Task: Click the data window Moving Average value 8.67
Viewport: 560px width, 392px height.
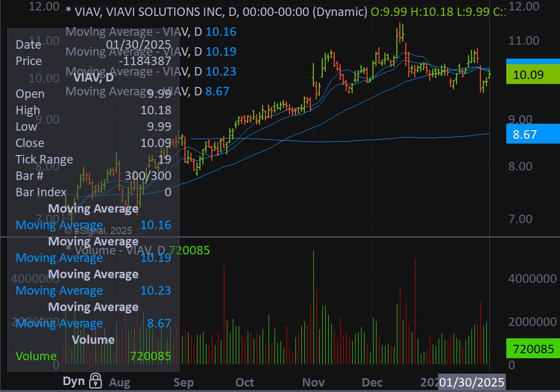Action: coord(159,323)
